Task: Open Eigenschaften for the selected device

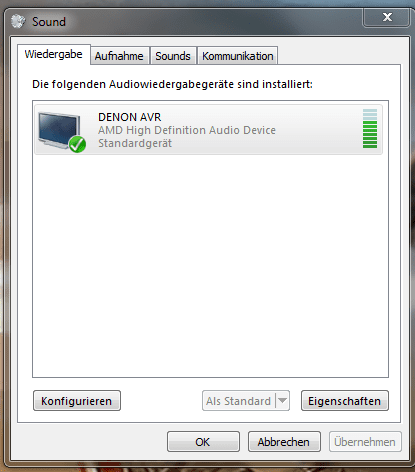Action: click(x=344, y=401)
